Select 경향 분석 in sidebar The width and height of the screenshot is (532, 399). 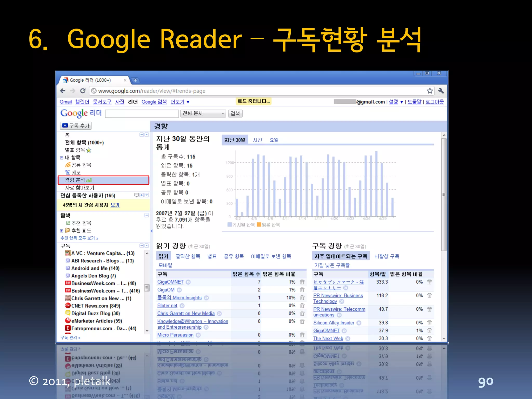point(103,180)
